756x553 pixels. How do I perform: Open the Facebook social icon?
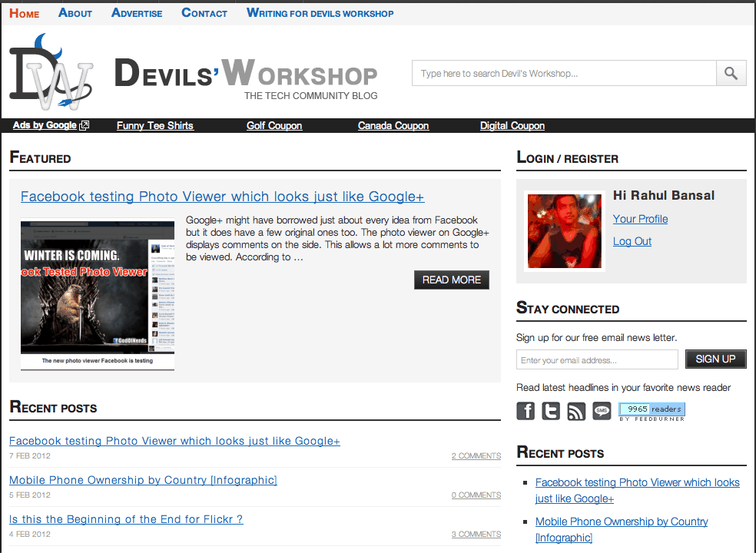(526, 411)
